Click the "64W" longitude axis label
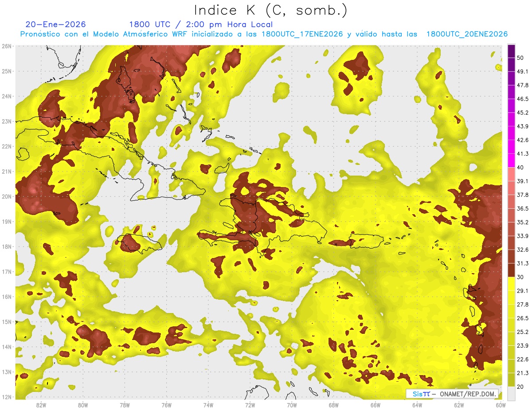This screenshot has width=532, height=411. click(417, 405)
